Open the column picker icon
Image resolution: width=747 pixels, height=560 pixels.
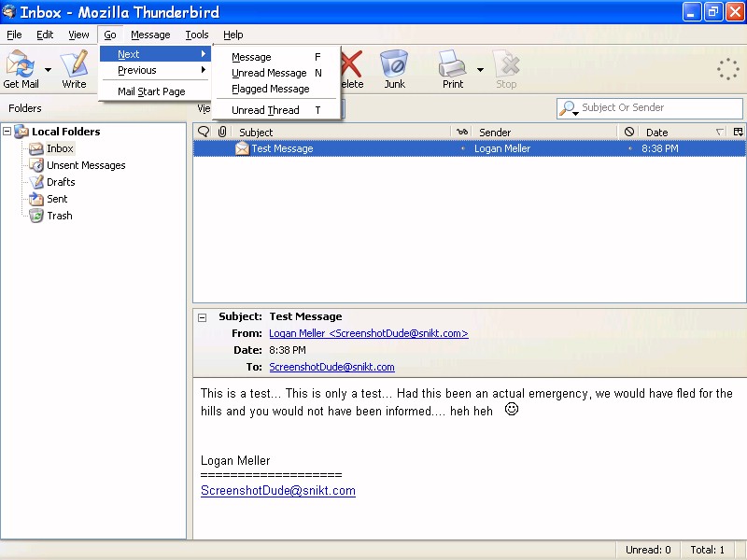tap(738, 132)
